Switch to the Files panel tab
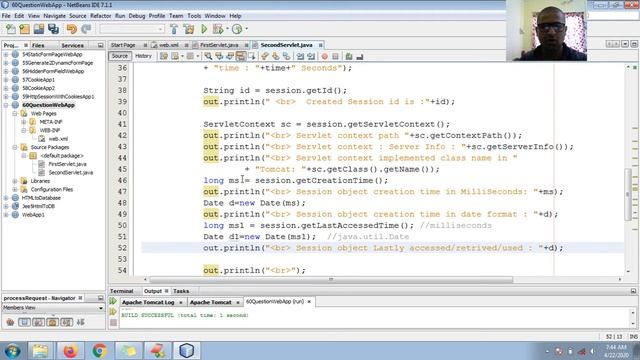 [38, 45]
